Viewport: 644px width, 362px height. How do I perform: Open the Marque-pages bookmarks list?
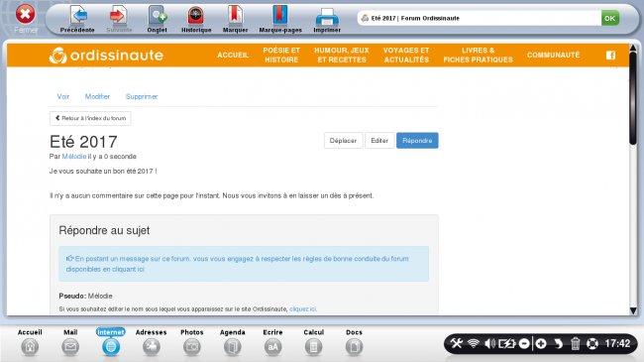pyautogui.click(x=280, y=16)
